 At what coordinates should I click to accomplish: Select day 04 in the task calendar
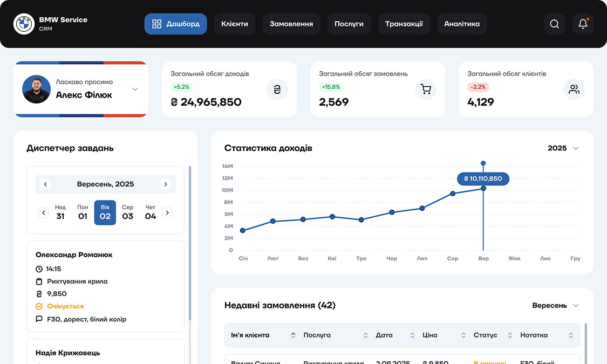[150, 212]
